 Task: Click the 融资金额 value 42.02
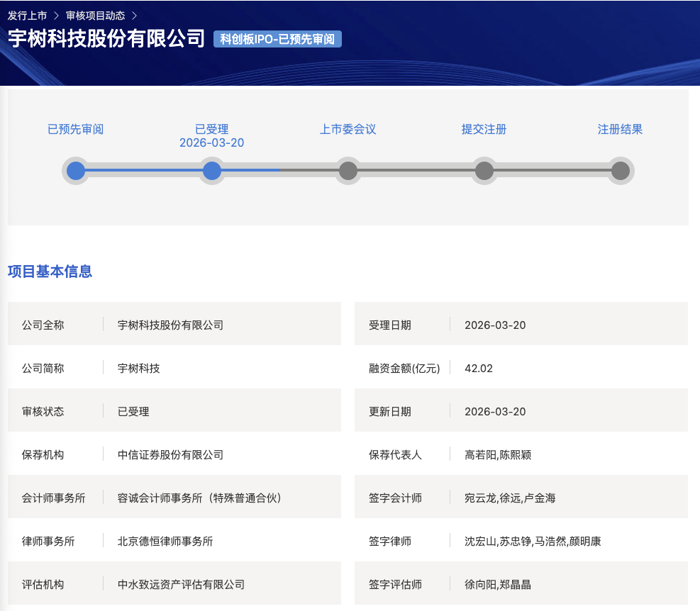pos(479,368)
